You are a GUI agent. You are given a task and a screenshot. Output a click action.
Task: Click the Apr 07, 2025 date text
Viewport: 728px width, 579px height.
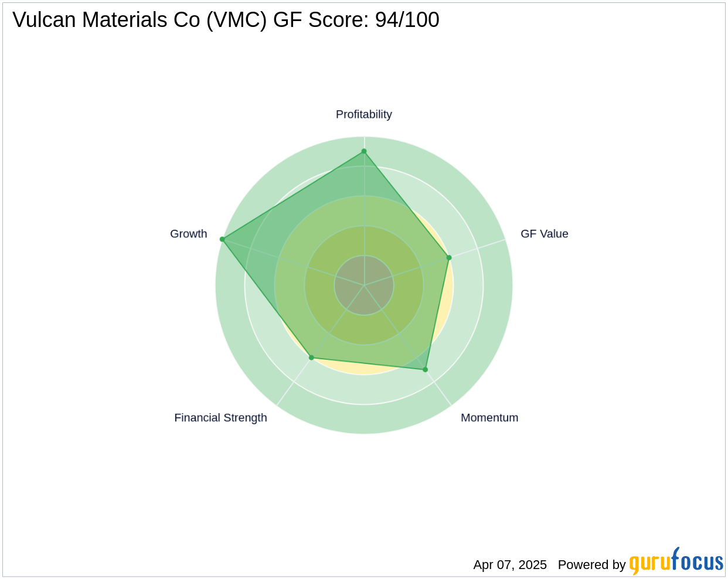[510, 565]
